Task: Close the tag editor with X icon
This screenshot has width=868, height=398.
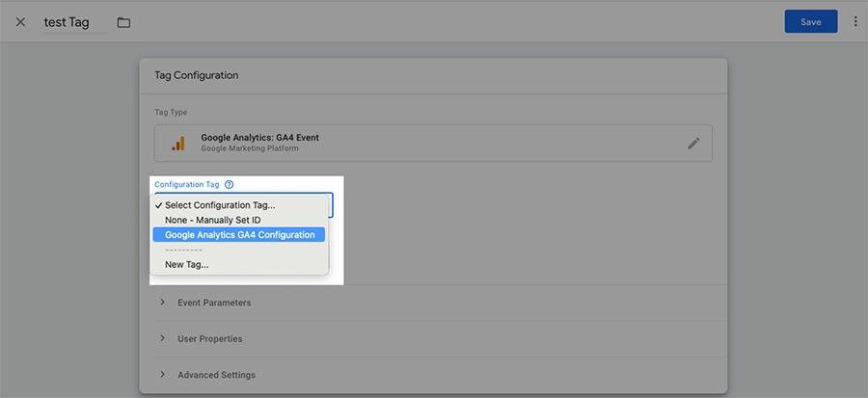Action: coord(20,22)
